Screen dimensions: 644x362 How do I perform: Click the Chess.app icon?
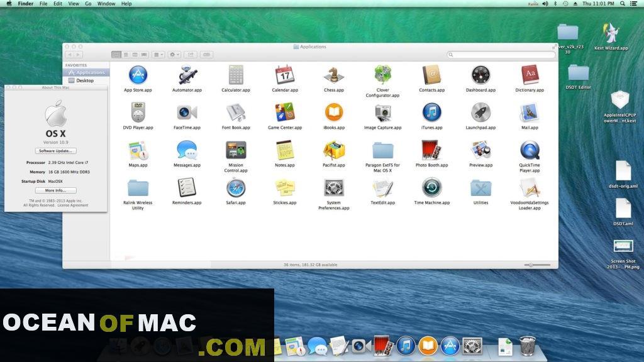coord(333,75)
